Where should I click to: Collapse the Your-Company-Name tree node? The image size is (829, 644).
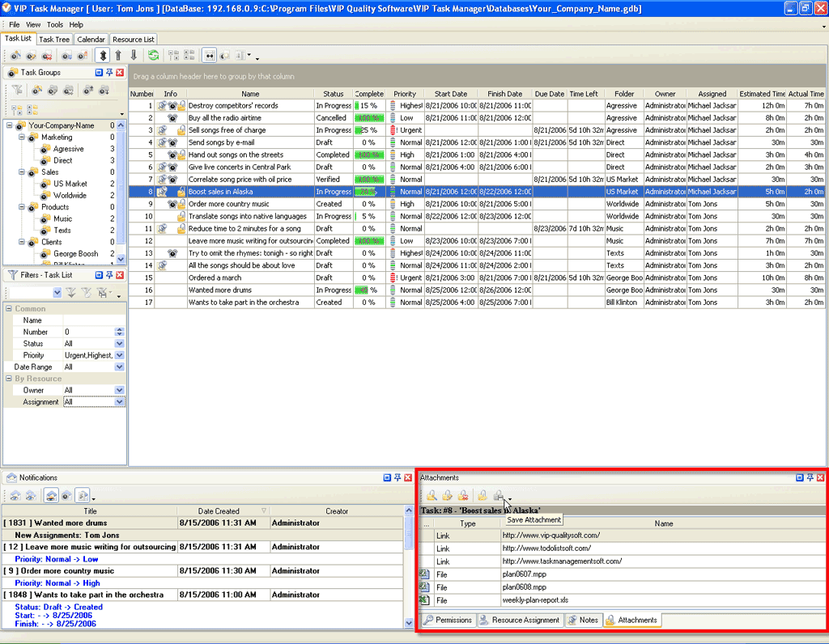(10, 125)
